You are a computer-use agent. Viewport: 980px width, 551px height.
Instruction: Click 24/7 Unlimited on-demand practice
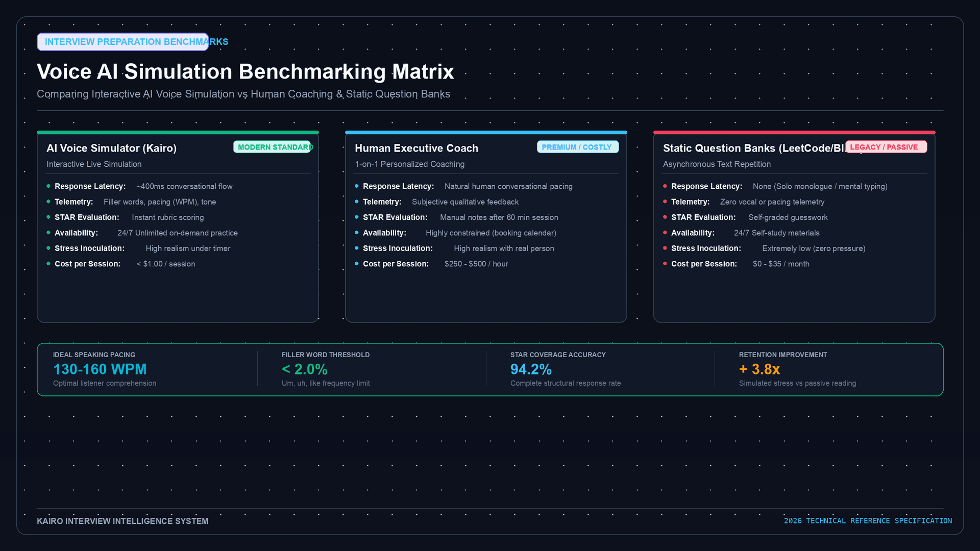pyautogui.click(x=178, y=233)
